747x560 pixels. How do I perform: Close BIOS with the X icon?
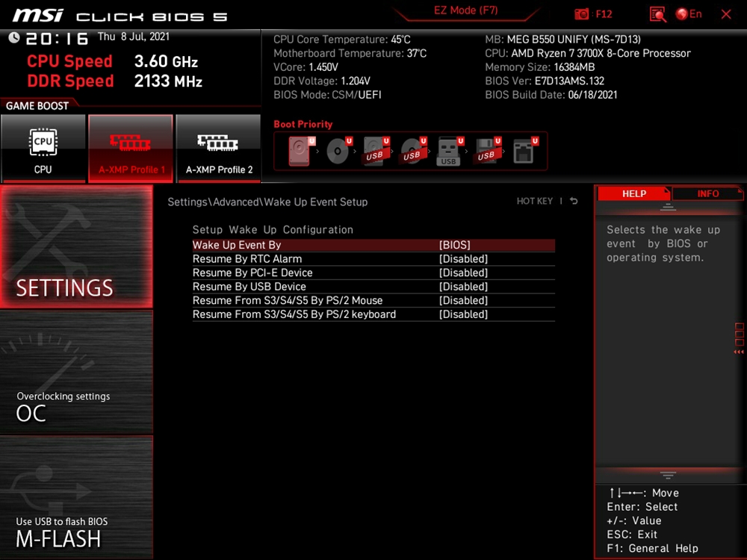[x=726, y=14]
